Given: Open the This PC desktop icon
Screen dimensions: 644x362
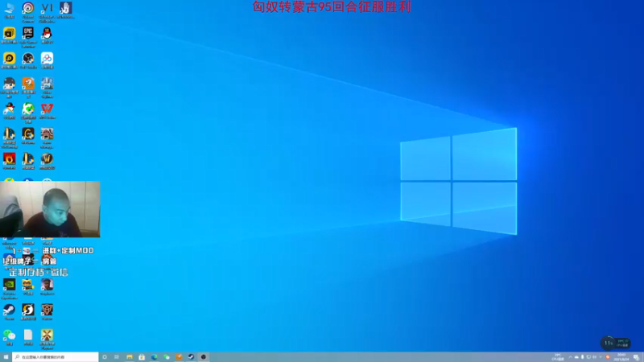Looking at the screenshot, I should click(9, 10).
